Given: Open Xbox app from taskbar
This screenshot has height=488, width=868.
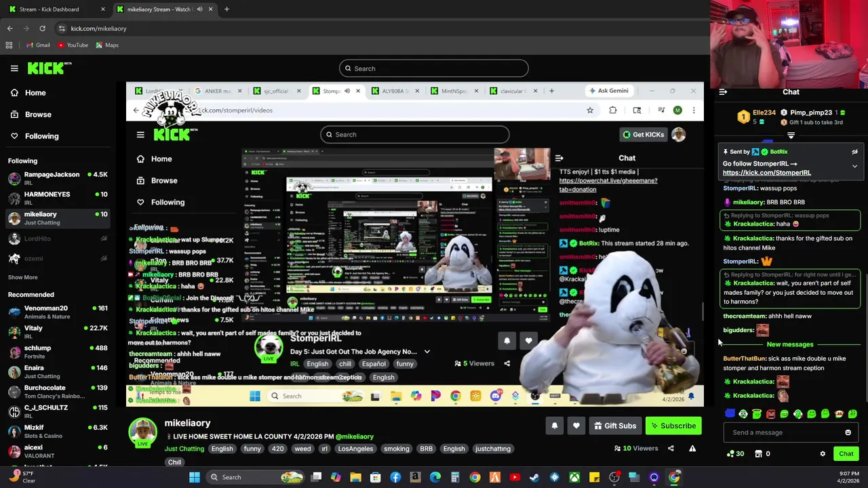Looking at the screenshot, I should click(x=574, y=477).
